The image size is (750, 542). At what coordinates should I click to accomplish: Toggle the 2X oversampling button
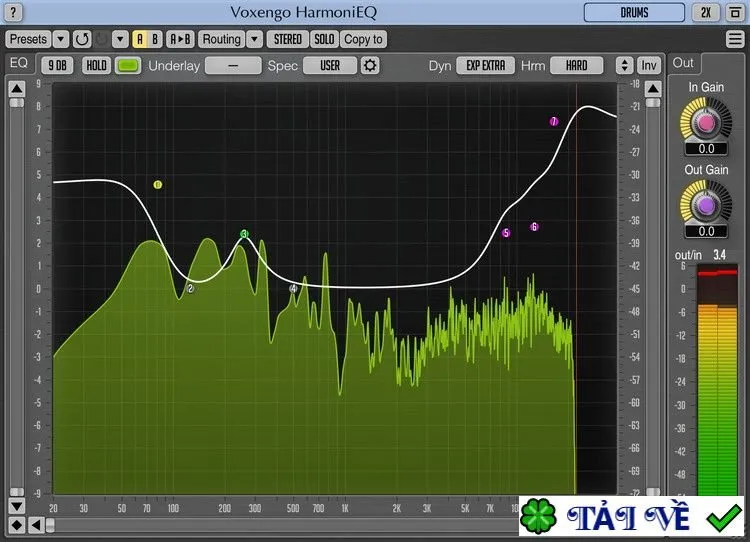point(706,12)
